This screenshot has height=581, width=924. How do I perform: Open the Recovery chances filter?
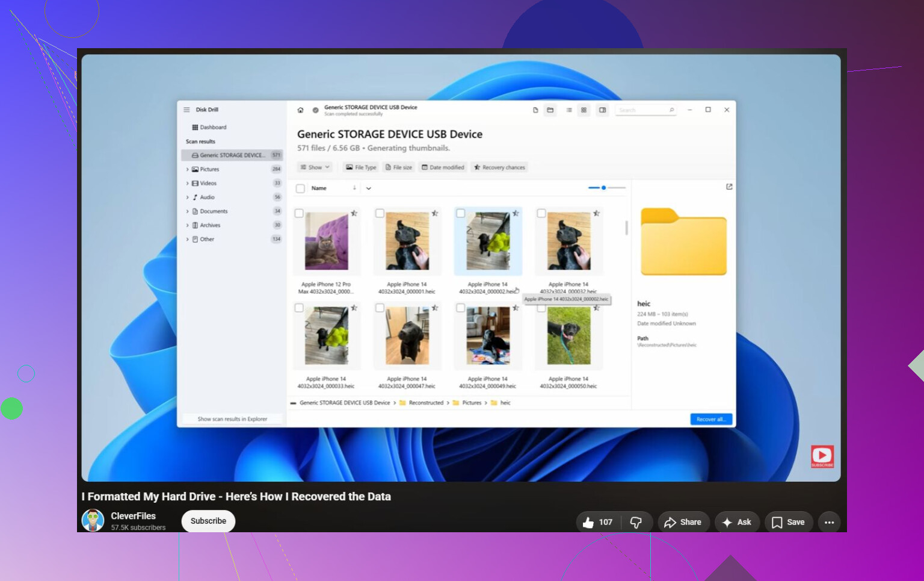[499, 167]
